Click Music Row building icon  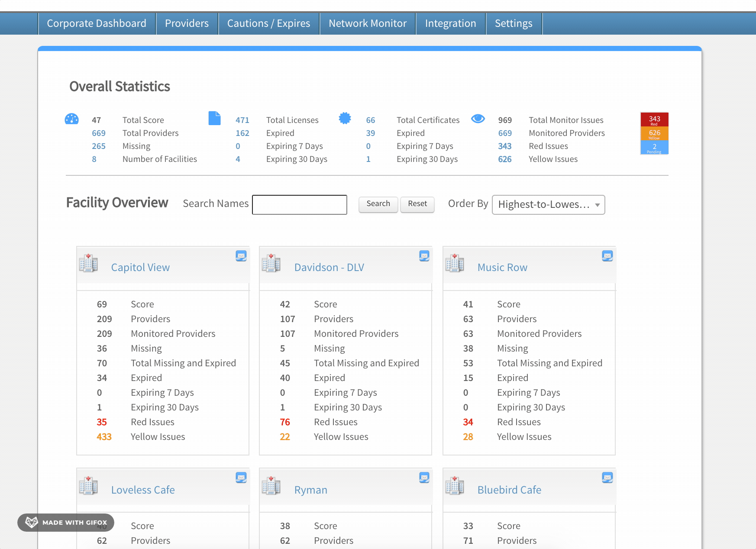pos(455,263)
